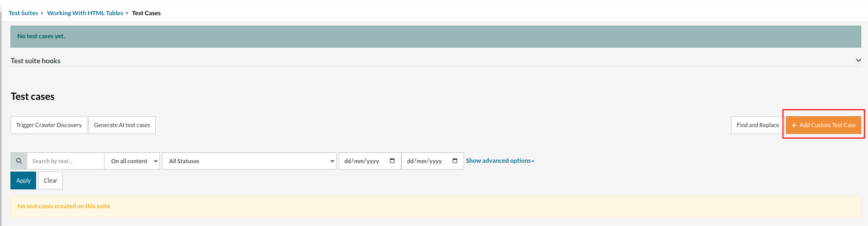Open the first date field calendar picker icon
Image resolution: width=868 pixels, height=226 pixels.
coord(392,161)
